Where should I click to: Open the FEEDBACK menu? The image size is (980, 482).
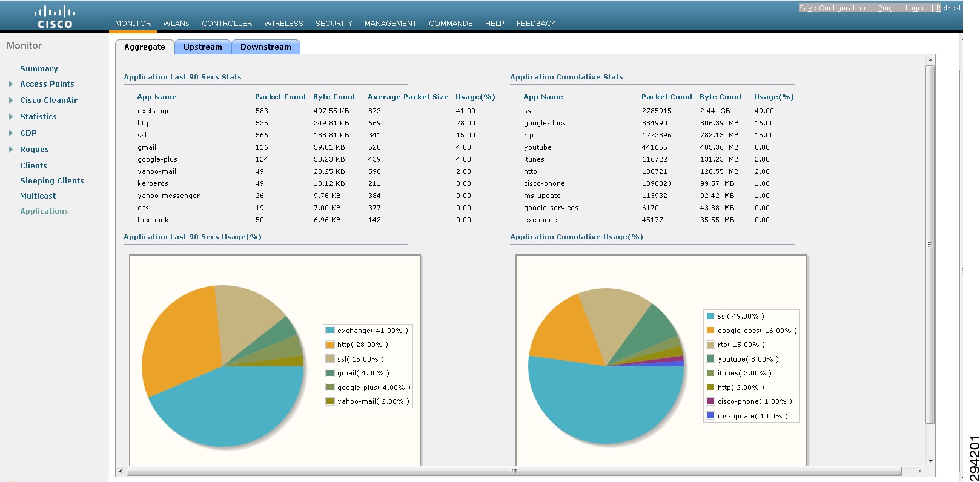click(x=536, y=24)
